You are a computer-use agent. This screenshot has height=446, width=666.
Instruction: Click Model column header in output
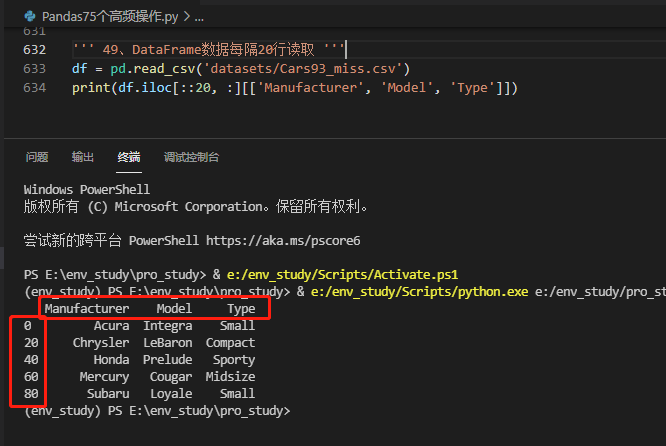[x=174, y=308]
